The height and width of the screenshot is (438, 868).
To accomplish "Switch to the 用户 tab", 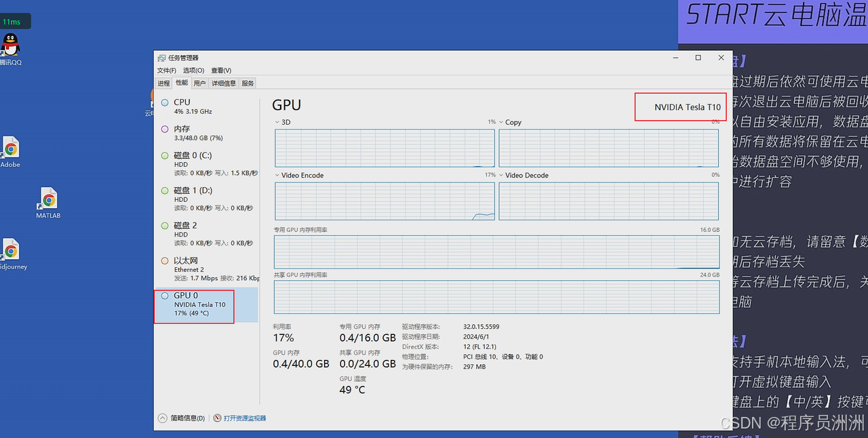I will (199, 83).
